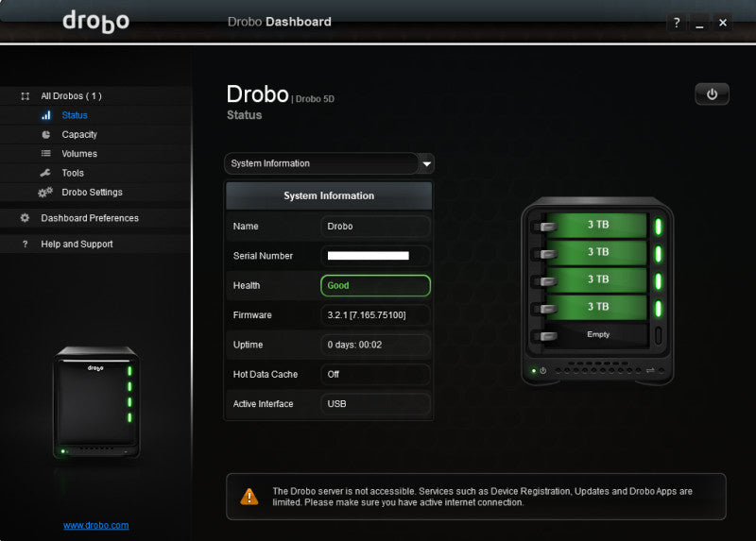Select the Drobo thumbnail in sidebar
This screenshot has width=756, height=541.
pyautogui.click(x=96, y=402)
